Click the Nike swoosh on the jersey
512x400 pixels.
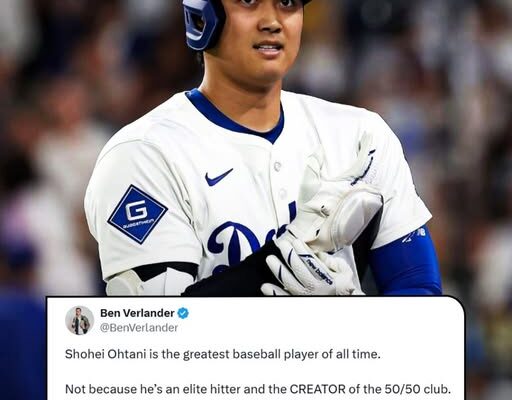[219, 177]
